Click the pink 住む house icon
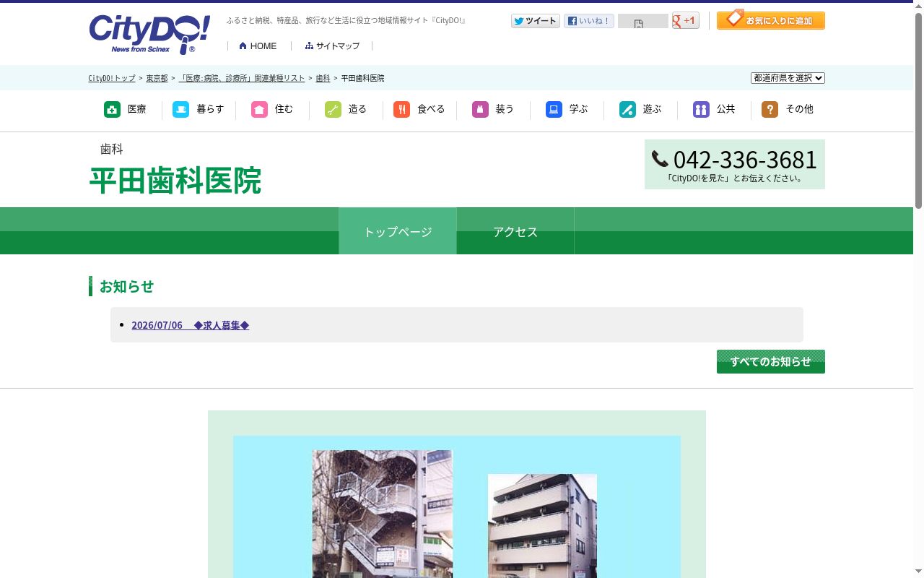 [x=259, y=109]
